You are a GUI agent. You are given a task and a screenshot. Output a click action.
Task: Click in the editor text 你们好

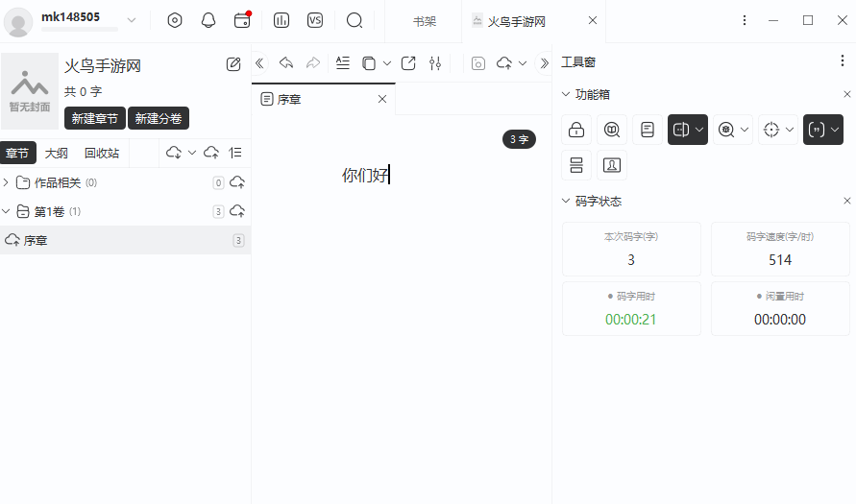coord(365,175)
